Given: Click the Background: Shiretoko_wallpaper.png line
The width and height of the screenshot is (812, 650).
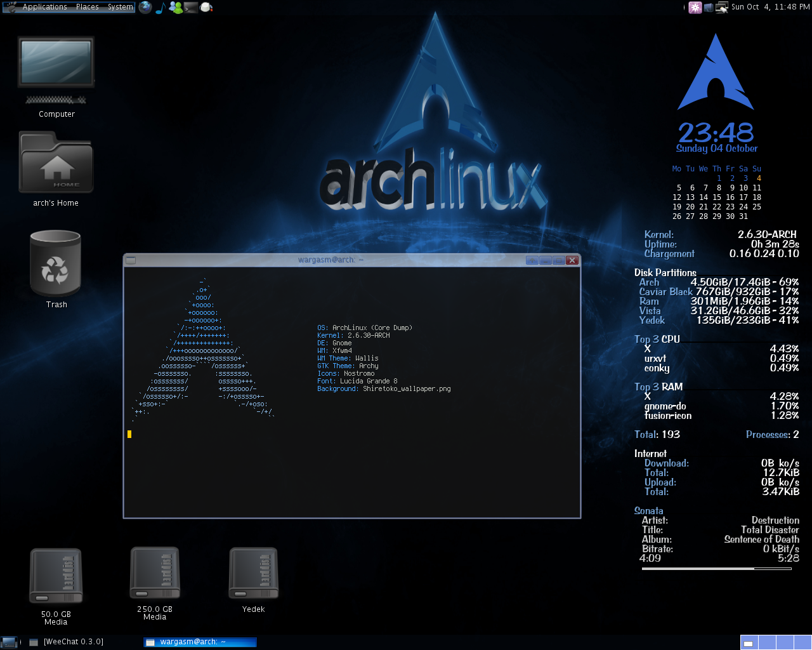Looking at the screenshot, I should pyautogui.click(x=384, y=389).
